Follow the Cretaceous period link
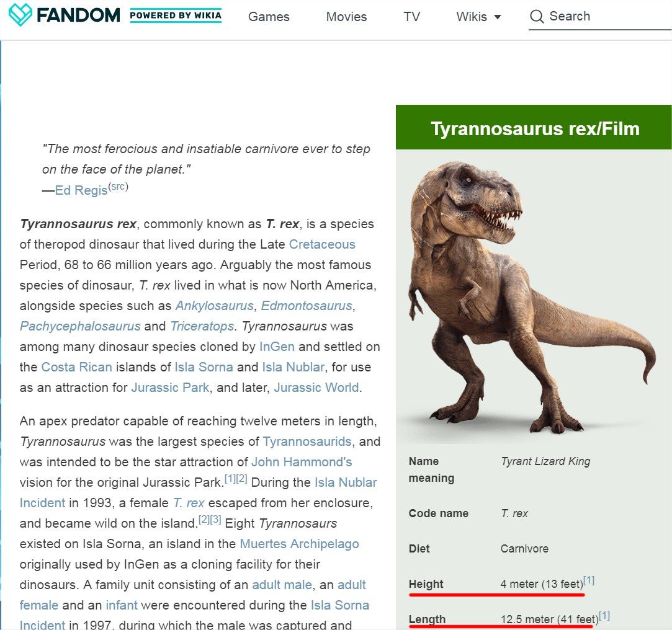This screenshot has width=672, height=630. [322, 244]
